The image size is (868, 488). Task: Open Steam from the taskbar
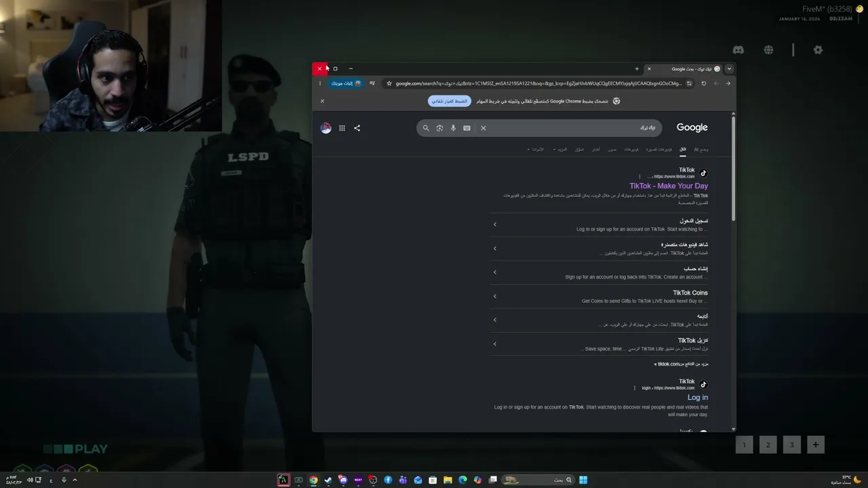tap(328, 480)
